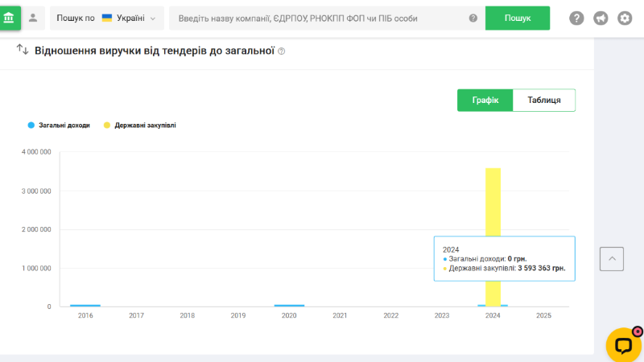Click the green bank building home icon
Screen dimensions: 644x362
click(x=10, y=18)
